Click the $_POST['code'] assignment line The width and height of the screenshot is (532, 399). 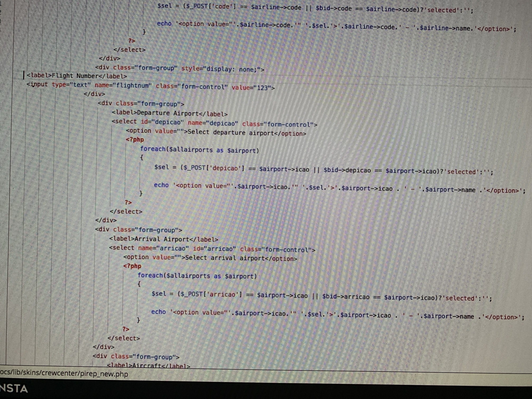point(315,8)
